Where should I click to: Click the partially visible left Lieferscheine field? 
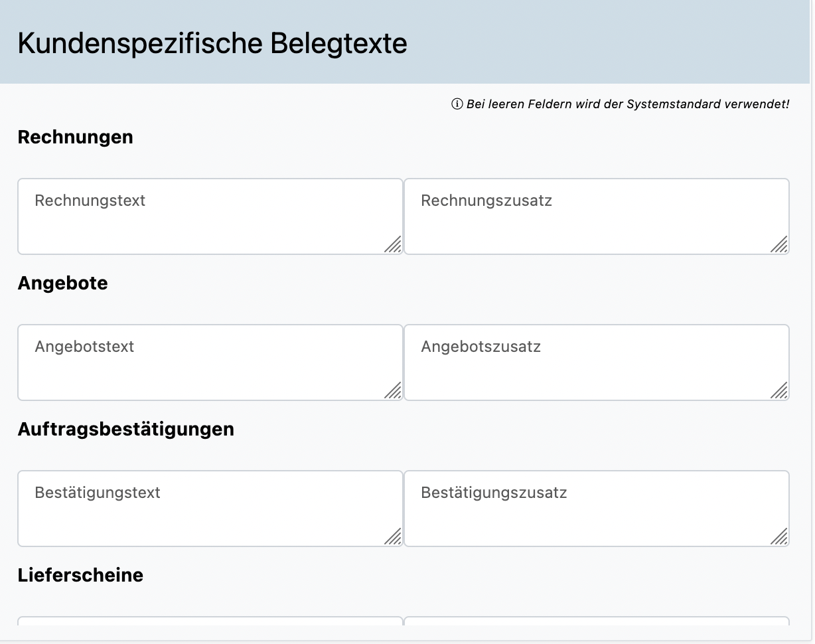point(210,621)
